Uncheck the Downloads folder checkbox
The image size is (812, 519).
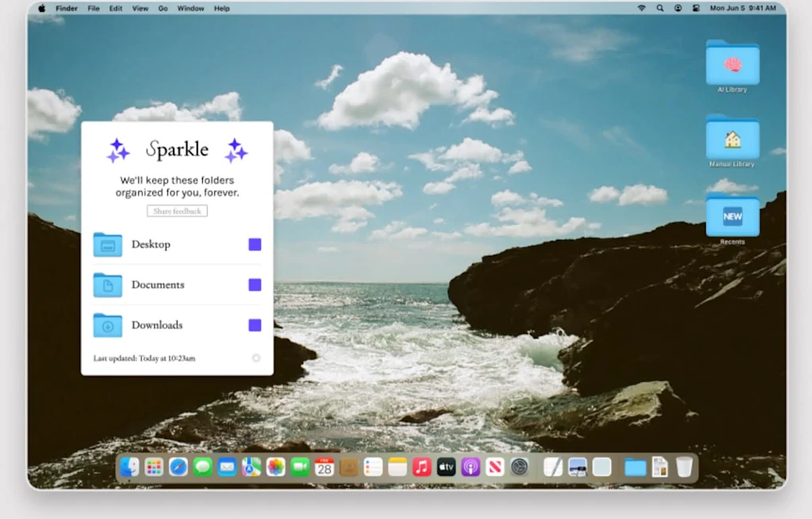tap(255, 325)
